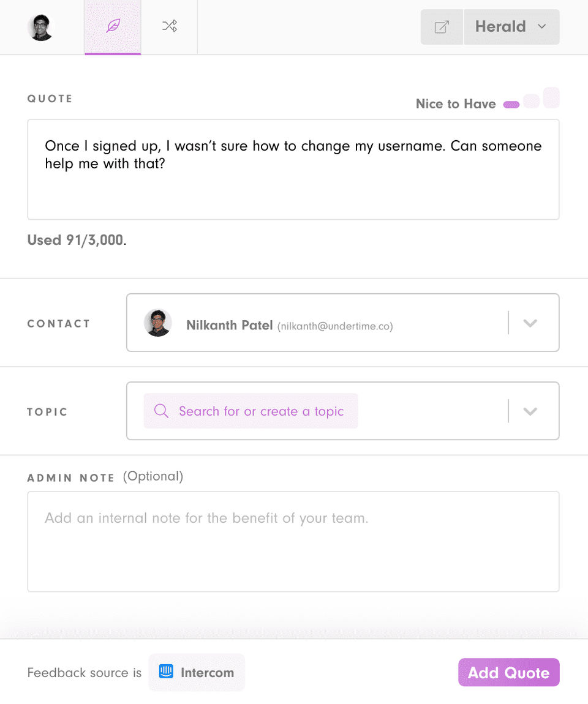Select the feather quote tab icon
Image resolution: width=588 pixels, height=704 pixels.
tap(113, 26)
